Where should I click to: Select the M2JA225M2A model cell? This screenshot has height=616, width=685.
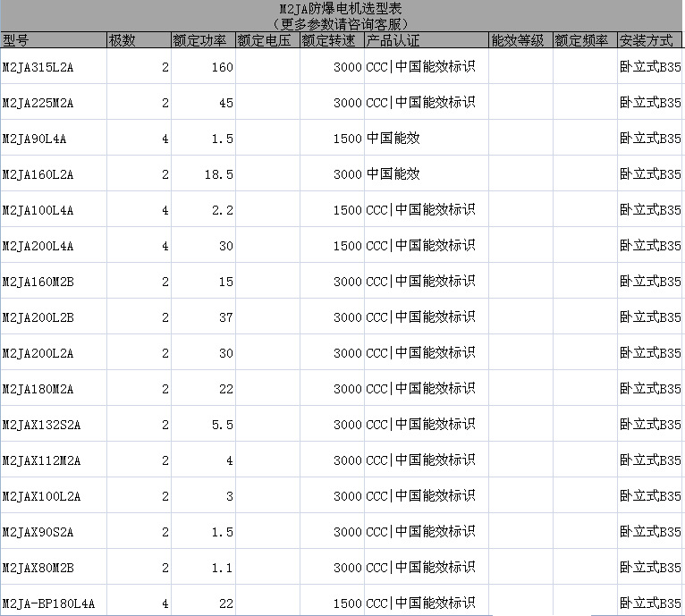53,103
